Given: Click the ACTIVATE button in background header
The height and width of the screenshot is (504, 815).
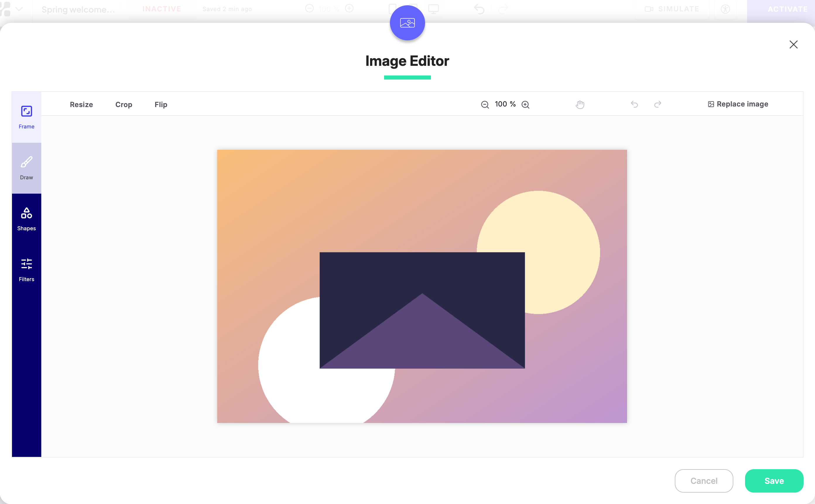Looking at the screenshot, I should (787, 9).
